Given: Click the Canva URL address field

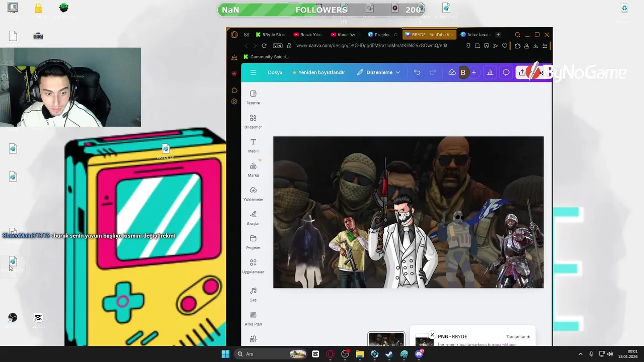Looking at the screenshot, I should point(372,46).
